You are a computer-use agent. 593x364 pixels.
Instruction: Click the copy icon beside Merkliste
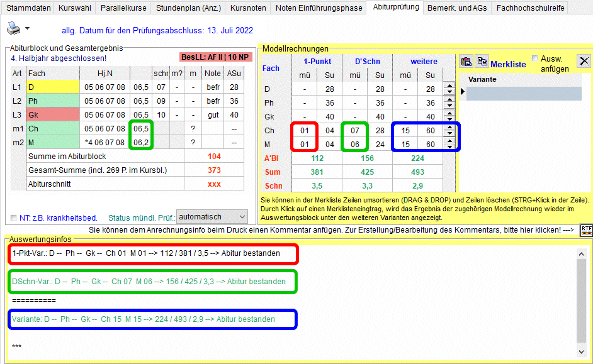pos(482,62)
